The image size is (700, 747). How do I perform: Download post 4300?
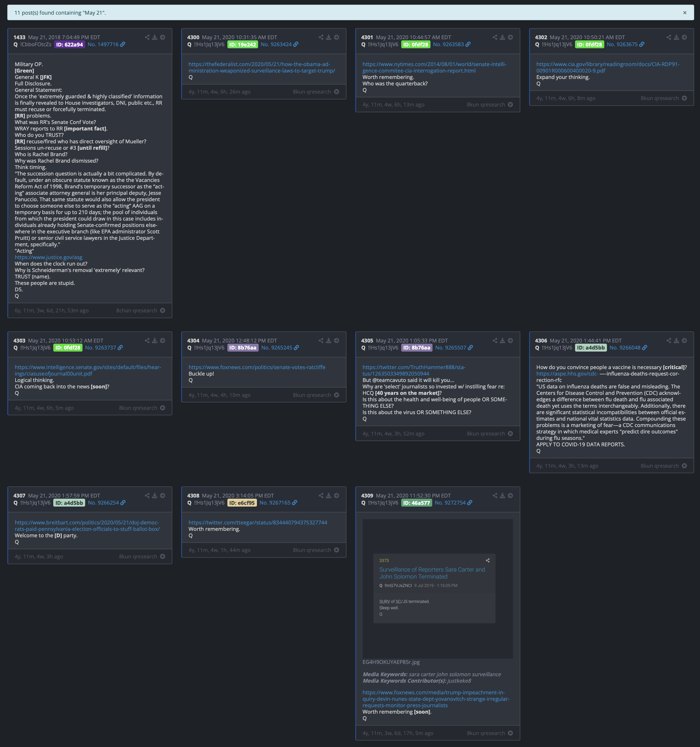pos(329,37)
